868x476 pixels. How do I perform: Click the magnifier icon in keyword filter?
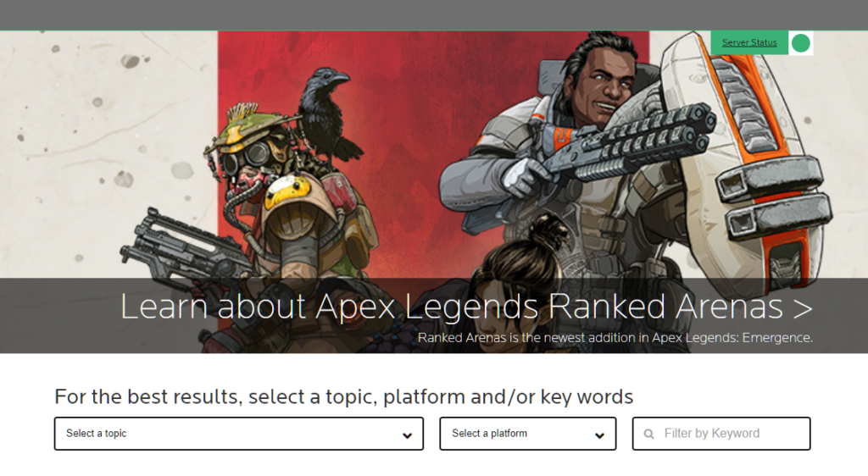(648, 434)
